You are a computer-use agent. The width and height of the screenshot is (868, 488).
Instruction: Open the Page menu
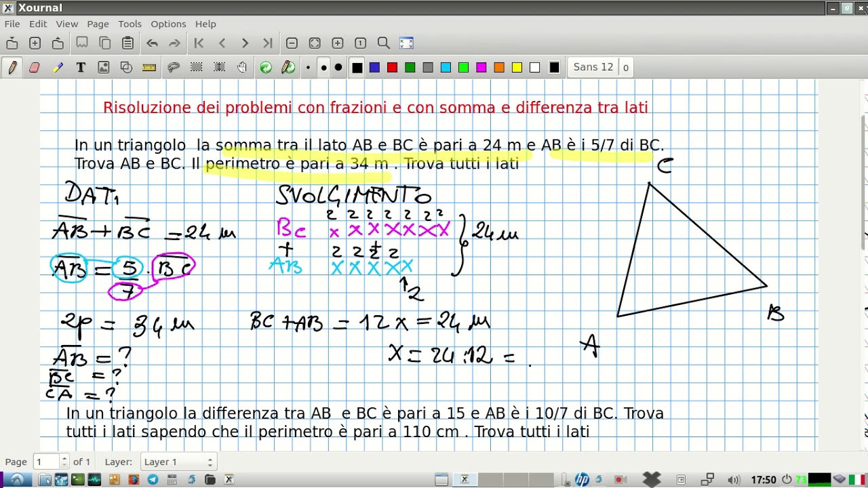click(x=98, y=24)
